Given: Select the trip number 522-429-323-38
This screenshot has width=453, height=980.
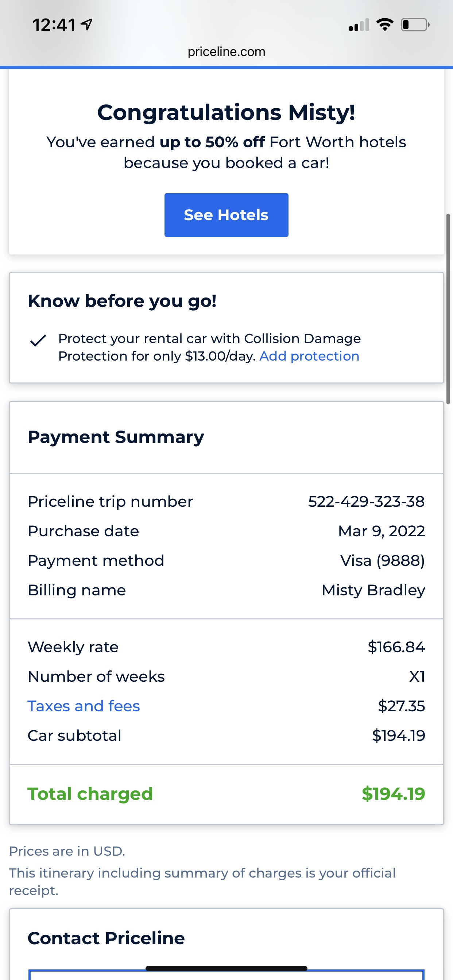Looking at the screenshot, I should [x=366, y=501].
